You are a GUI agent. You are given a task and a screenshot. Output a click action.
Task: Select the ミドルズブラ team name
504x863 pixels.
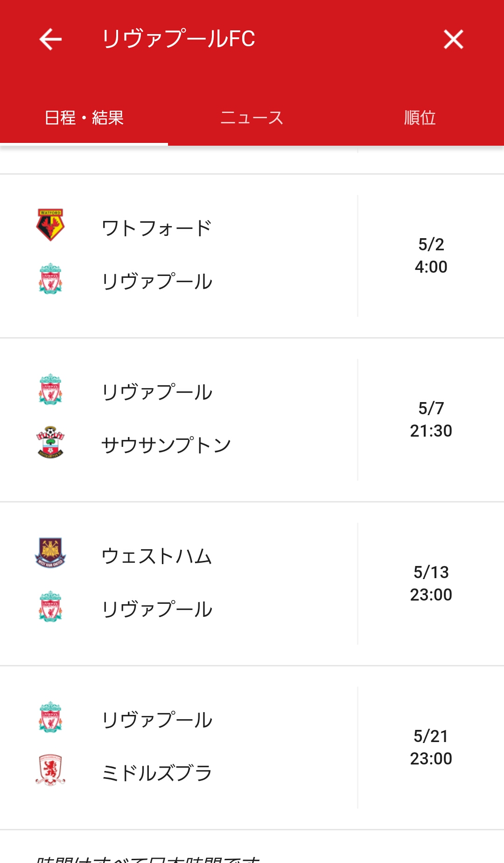(x=157, y=773)
